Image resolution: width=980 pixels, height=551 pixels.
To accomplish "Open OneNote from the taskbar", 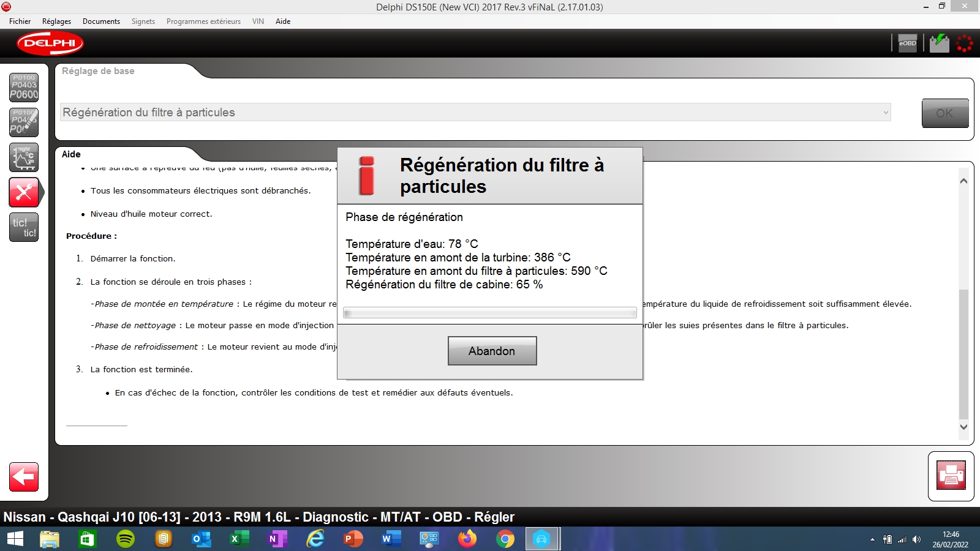I will (x=277, y=539).
